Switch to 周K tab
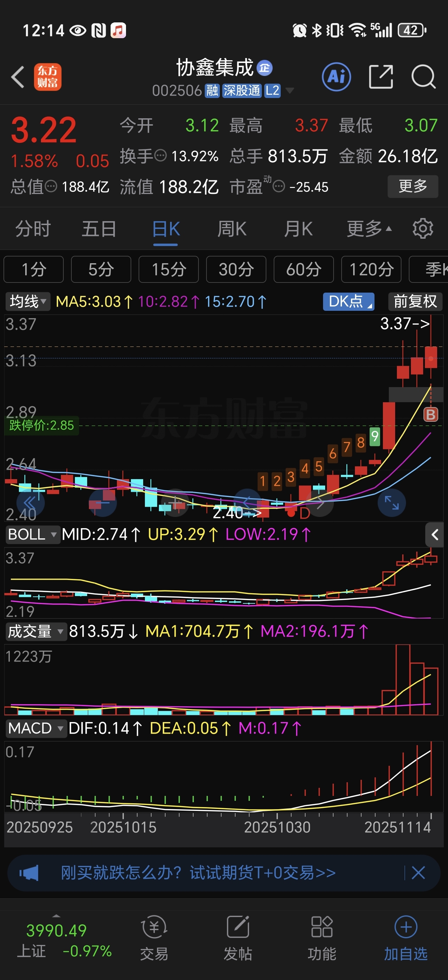This screenshot has width=448, height=980. 232,229
